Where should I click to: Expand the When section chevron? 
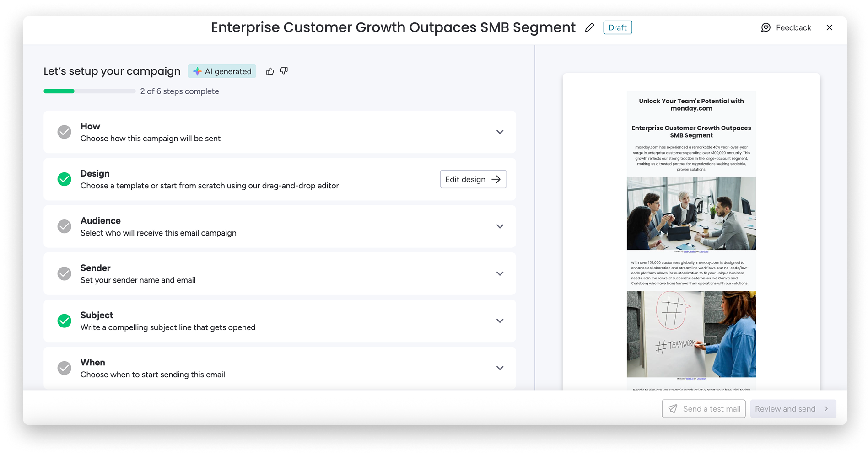[500, 368]
